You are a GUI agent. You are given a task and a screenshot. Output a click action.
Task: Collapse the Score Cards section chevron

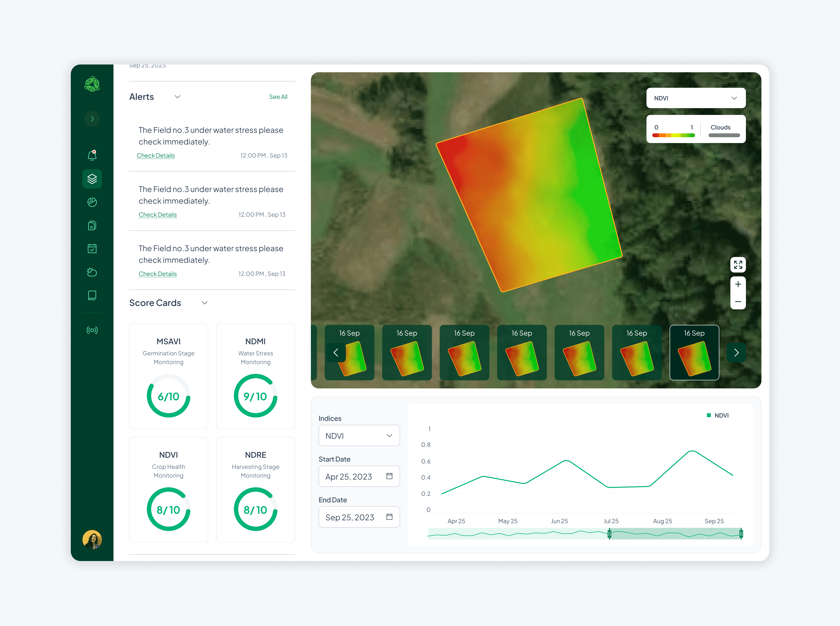[x=205, y=303]
